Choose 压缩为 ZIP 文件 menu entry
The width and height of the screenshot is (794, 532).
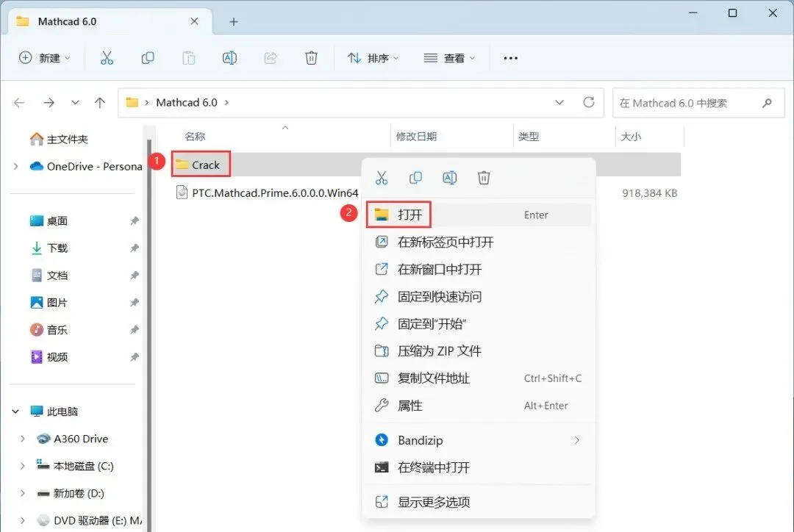tap(479, 351)
